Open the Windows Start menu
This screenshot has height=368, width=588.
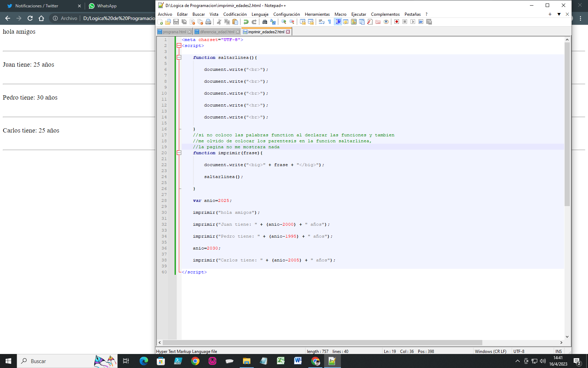(x=8, y=361)
